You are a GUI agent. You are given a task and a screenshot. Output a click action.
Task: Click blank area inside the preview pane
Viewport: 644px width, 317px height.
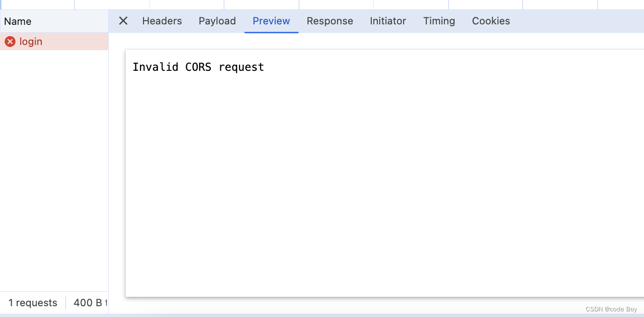[384, 188]
